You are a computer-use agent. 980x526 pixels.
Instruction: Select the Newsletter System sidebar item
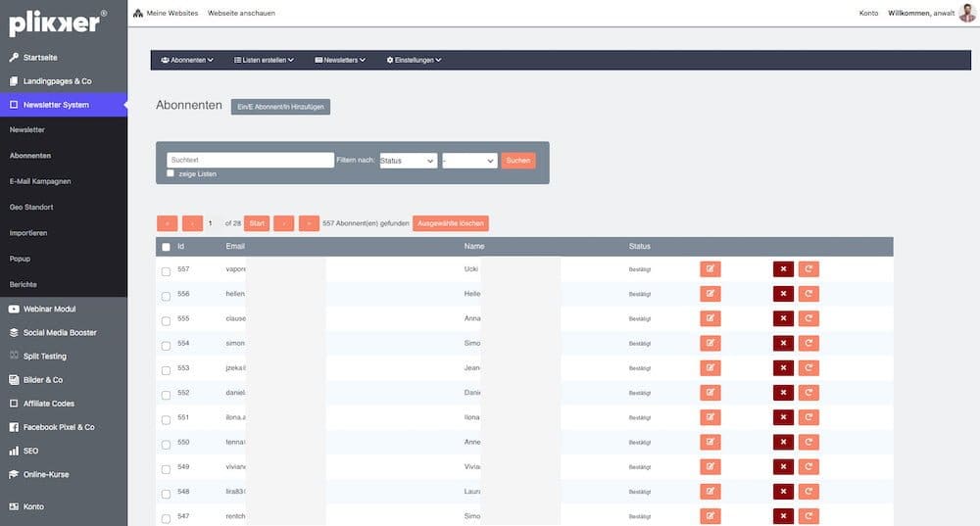click(x=63, y=105)
